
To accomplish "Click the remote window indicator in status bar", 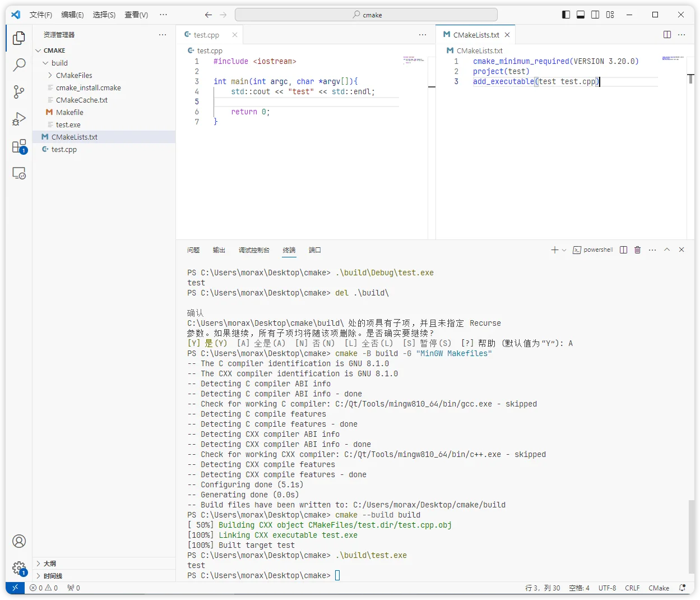I will pyautogui.click(x=15, y=588).
